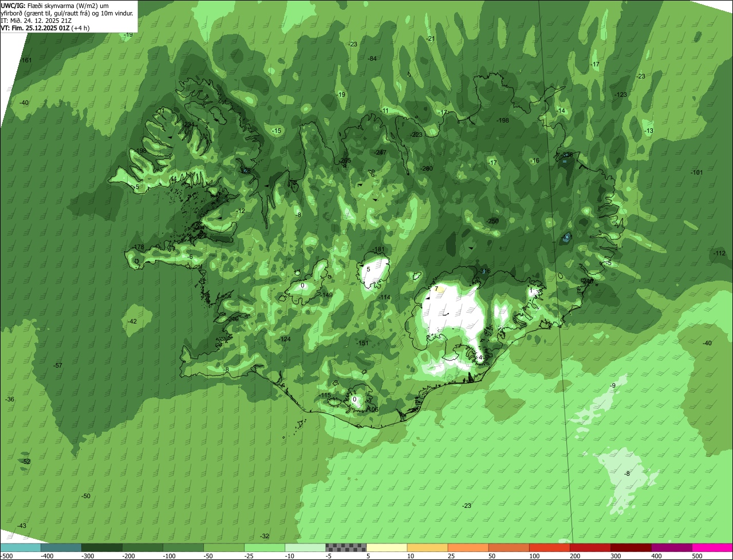Click the -123 value on the map
733x560 pixels.
(621, 94)
